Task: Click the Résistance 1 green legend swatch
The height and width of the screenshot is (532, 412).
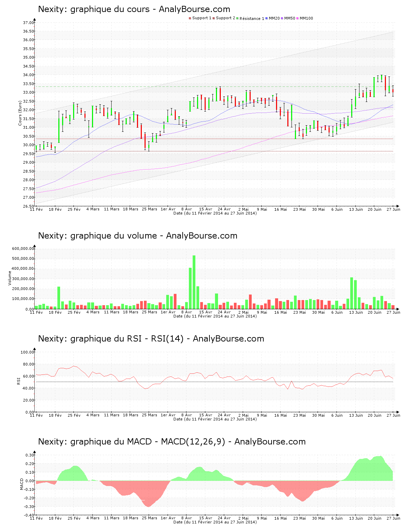Action: click(237, 18)
